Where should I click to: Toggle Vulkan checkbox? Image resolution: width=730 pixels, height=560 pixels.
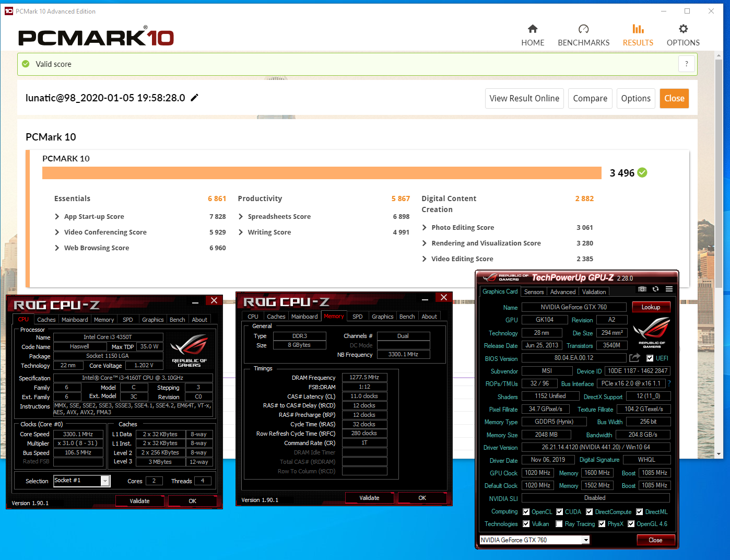pyautogui.click(x=526, y=524)
